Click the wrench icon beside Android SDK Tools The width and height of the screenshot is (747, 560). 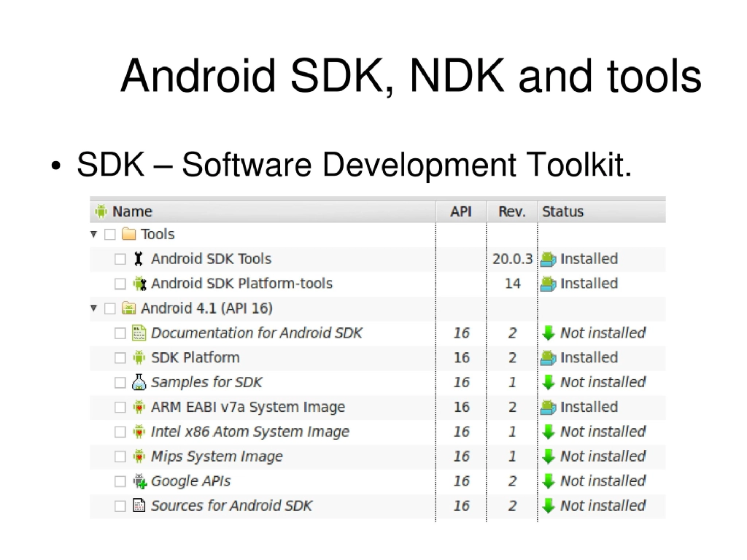pos(138,258)
